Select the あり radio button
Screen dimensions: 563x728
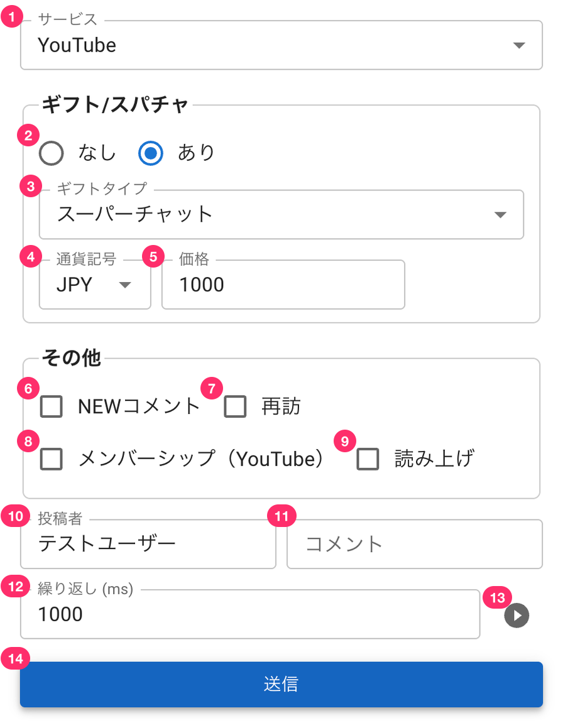click(151, 153)
